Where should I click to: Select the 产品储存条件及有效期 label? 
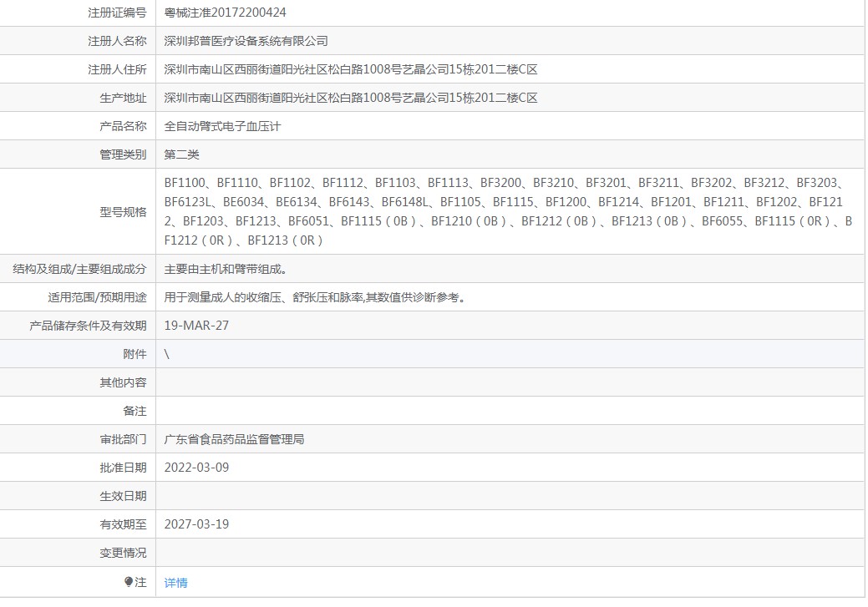[x=88, y=326]
